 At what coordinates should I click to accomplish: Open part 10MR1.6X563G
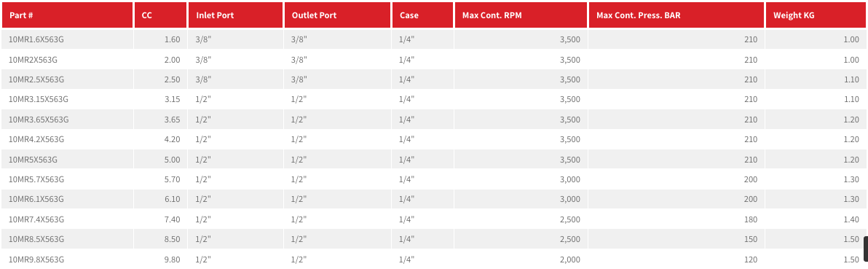pyautogui.click(x=36, y=39)
